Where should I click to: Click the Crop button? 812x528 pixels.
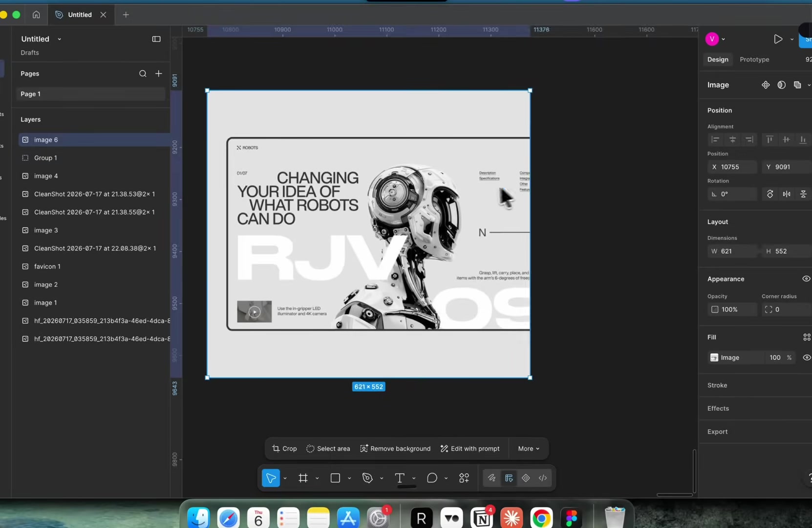284,449
